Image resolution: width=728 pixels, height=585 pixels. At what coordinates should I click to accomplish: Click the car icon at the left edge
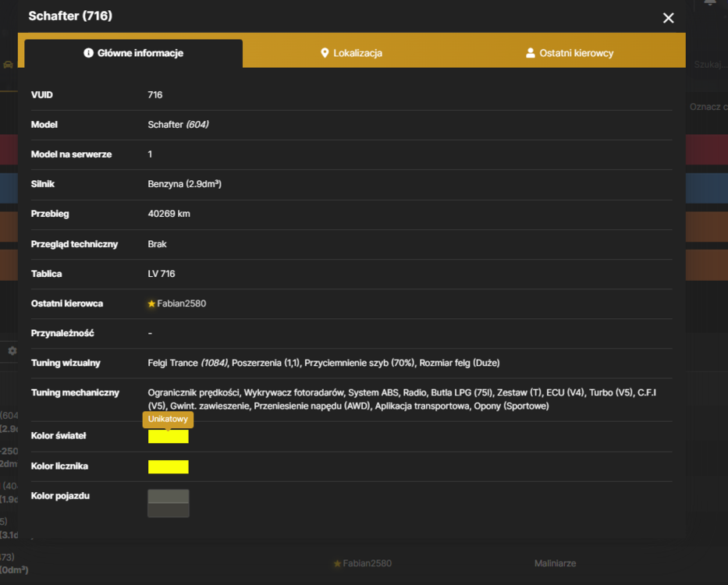8,65
